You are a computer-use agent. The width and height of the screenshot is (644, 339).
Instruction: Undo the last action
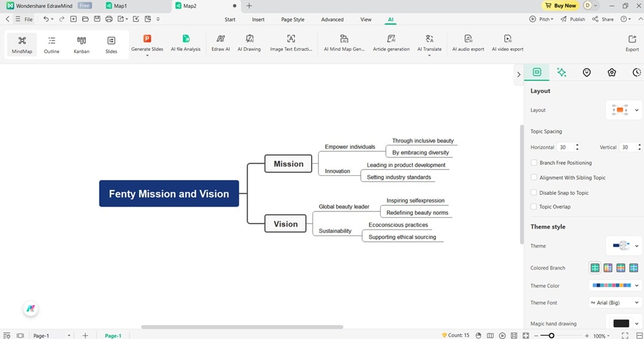click(46, 19)
